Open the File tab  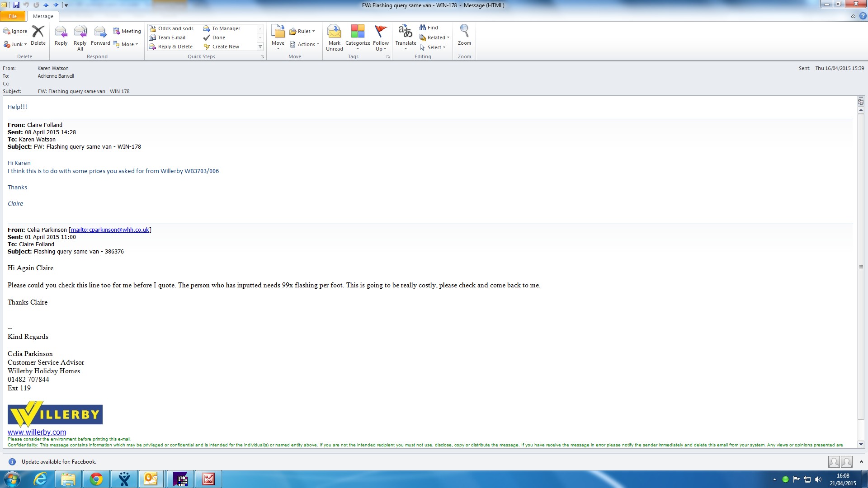[x=13, y=16]
